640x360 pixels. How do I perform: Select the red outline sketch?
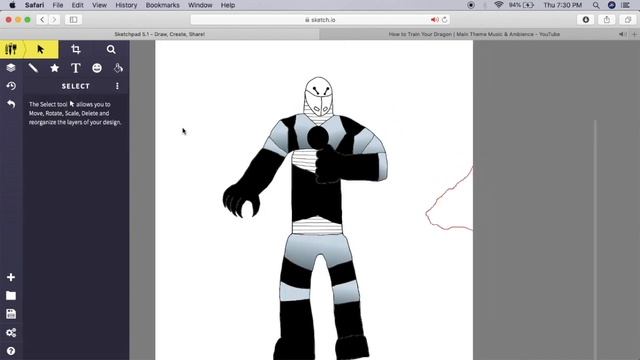[x=449, y=199]
